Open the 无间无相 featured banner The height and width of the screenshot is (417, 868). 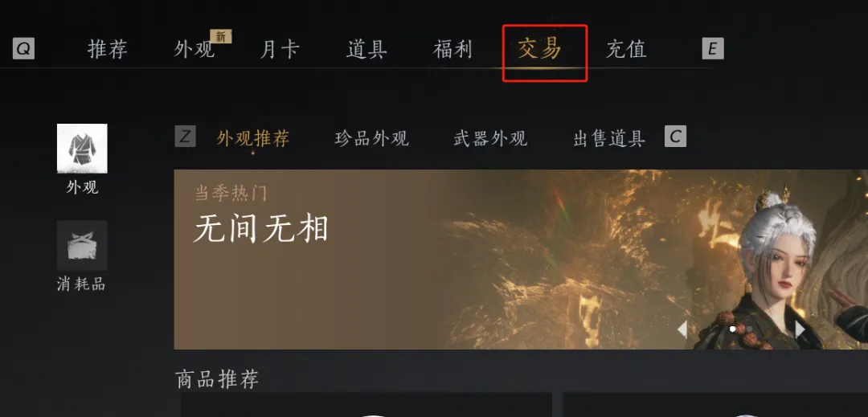pyautogui.click(x=521, y=260)
